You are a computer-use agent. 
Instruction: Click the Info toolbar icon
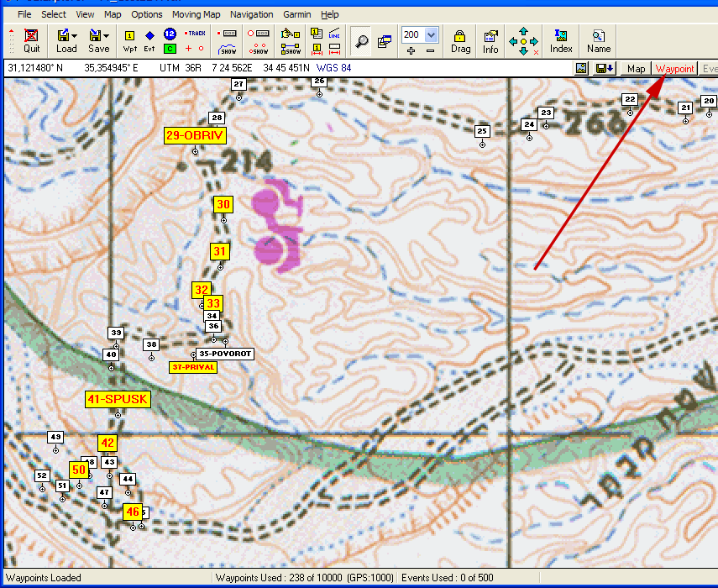(490, 41)
